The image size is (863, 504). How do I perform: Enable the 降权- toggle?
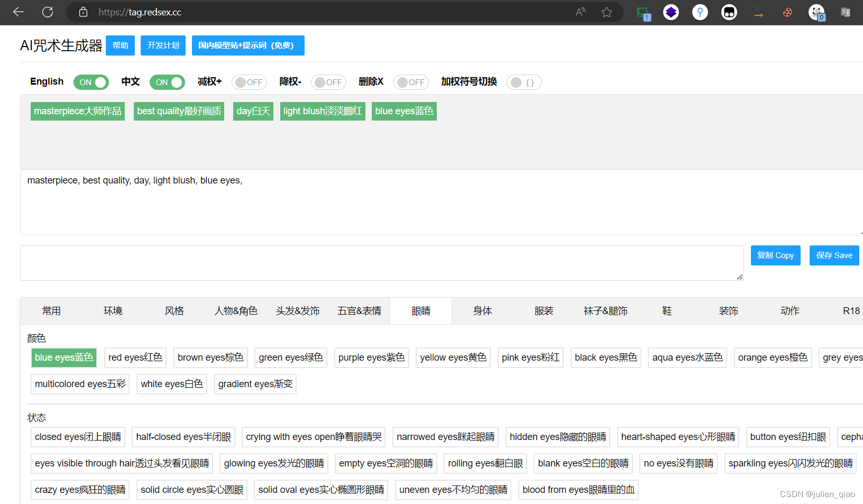click(328, 82)
